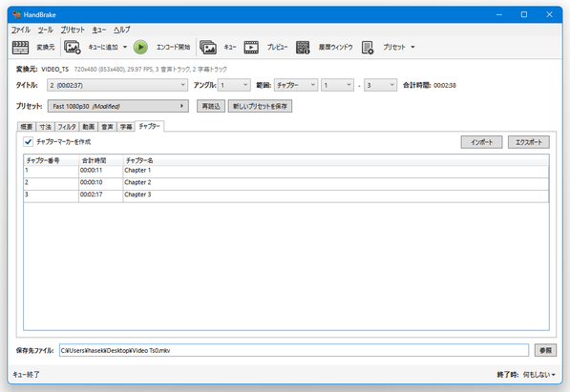Switch to the 概要 tab
570x392 pixels.
click(27, 127)
